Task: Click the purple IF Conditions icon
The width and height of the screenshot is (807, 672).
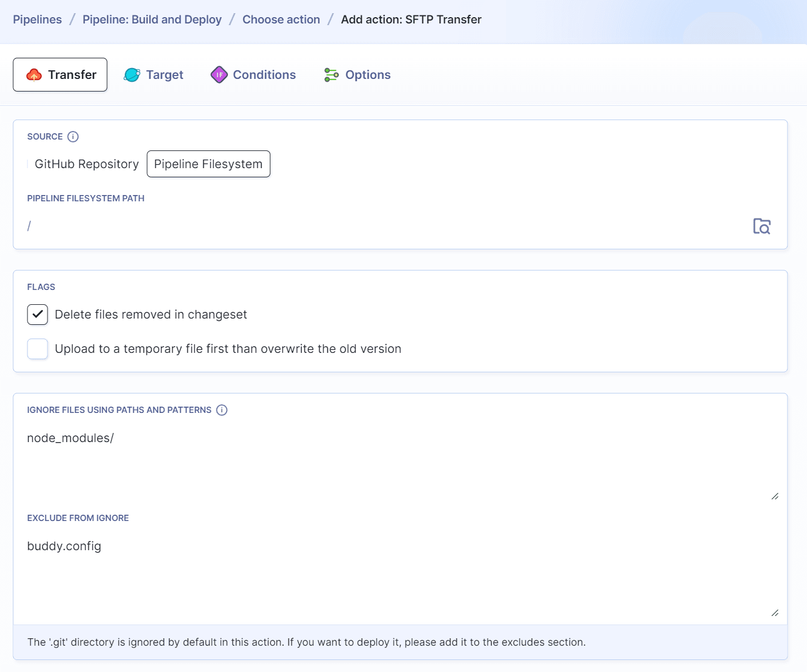Action: click(x=219, y=75)
